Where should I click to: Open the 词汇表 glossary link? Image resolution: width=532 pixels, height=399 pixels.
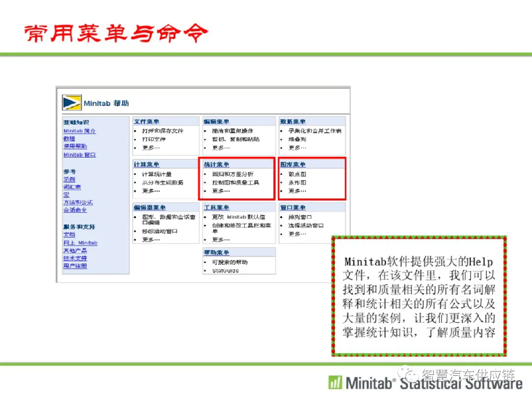(72, 187)
